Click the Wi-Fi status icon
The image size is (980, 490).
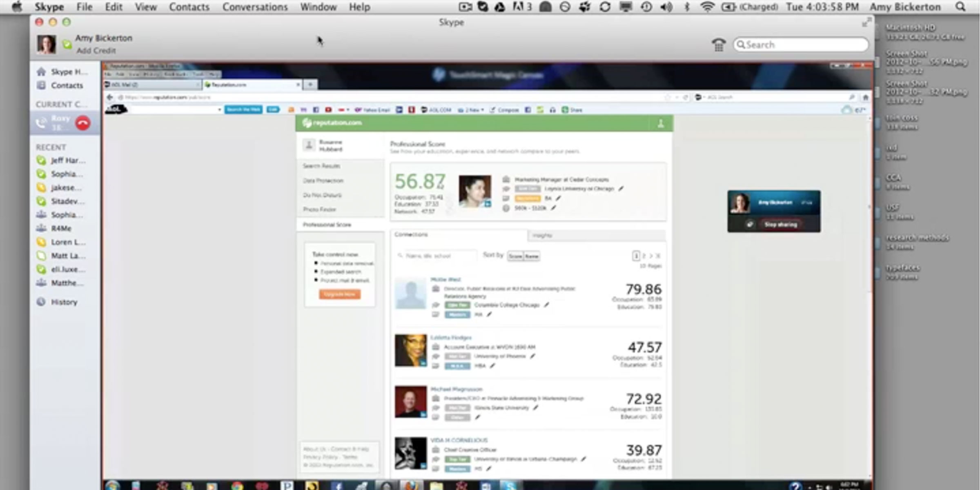point(707,7)
